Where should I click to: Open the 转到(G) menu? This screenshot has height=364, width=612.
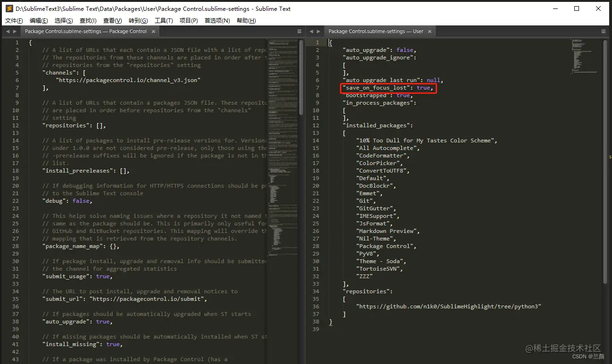[x=138, y=21]
